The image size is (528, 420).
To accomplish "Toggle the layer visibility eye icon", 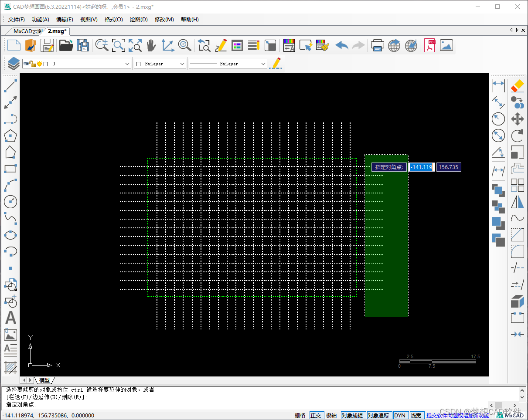I will click(26, 64).
